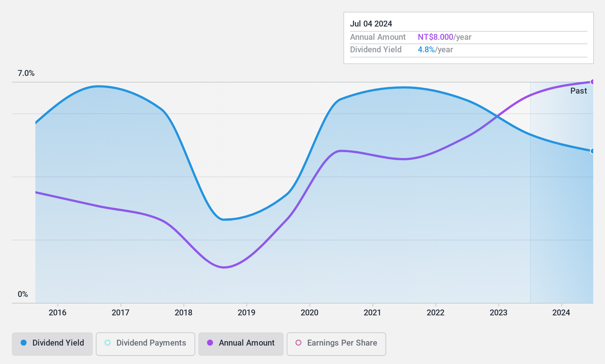The width and height of the screenshot is (605, 364).
Task: Click the 2021 x-axis year label
Action: [x=373, y=313]
